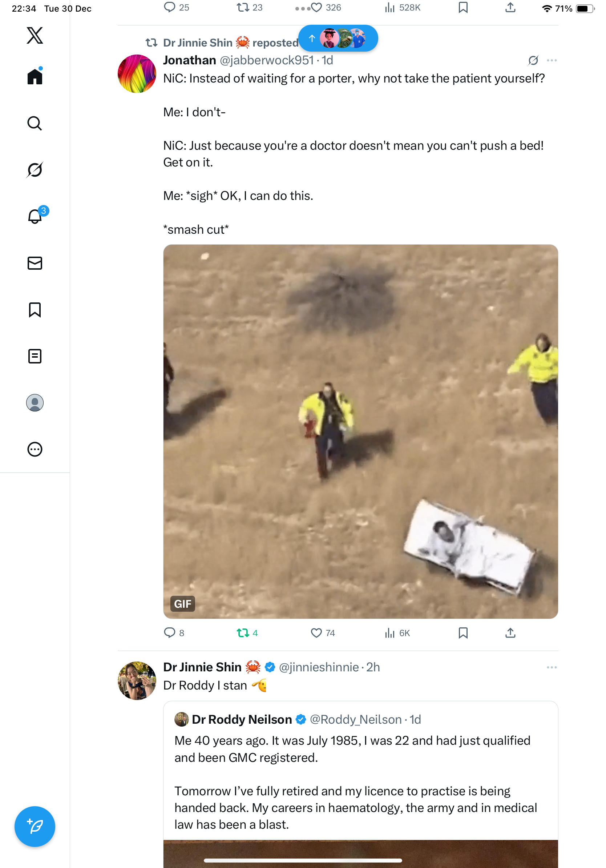Bookmark Jonathan's porter post
This screenshot has height=868, width=606.
[463, 633]
